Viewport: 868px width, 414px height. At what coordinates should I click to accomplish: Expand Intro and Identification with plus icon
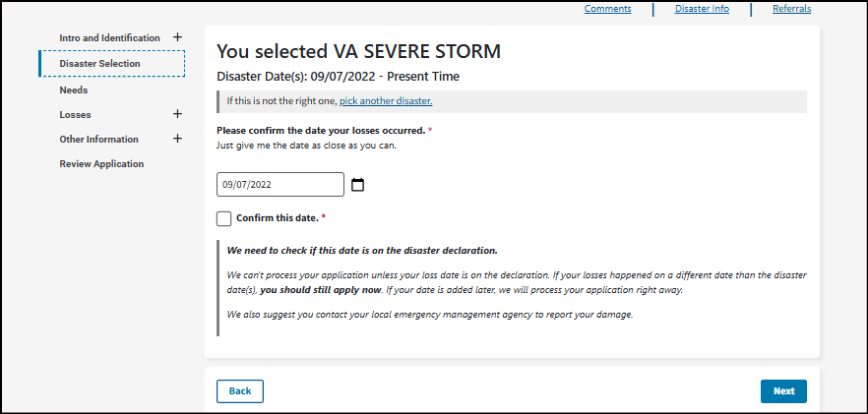[177, 37]
